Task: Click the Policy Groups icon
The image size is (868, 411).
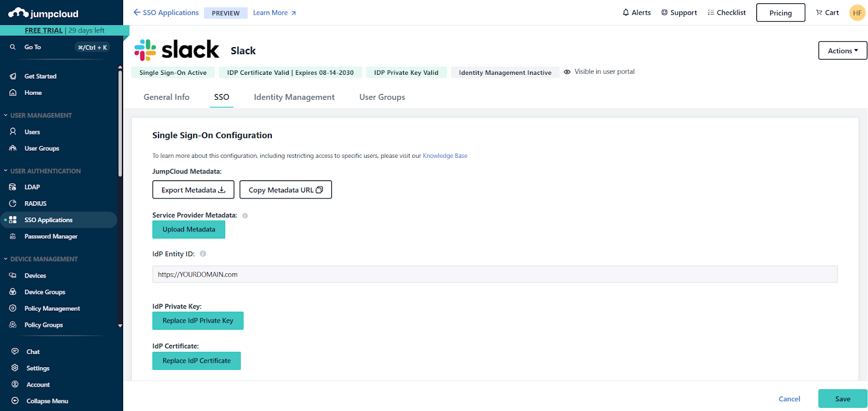Action: point(13,325)
